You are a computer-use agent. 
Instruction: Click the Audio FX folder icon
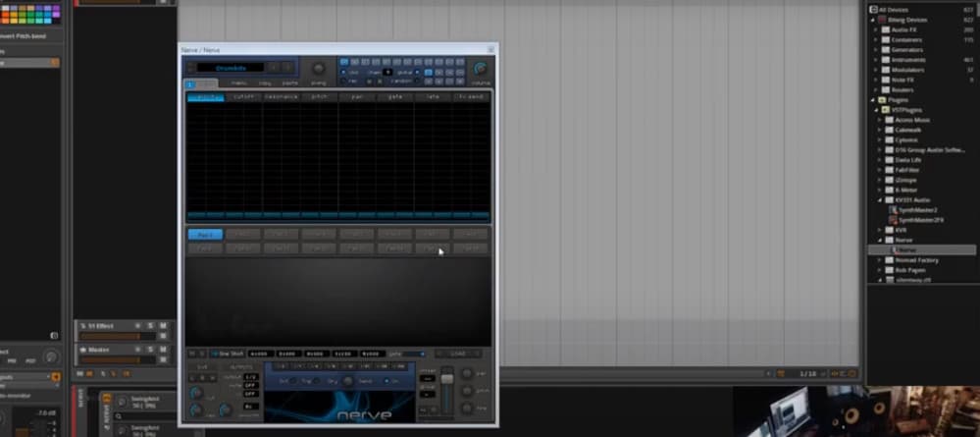point(886,29)
